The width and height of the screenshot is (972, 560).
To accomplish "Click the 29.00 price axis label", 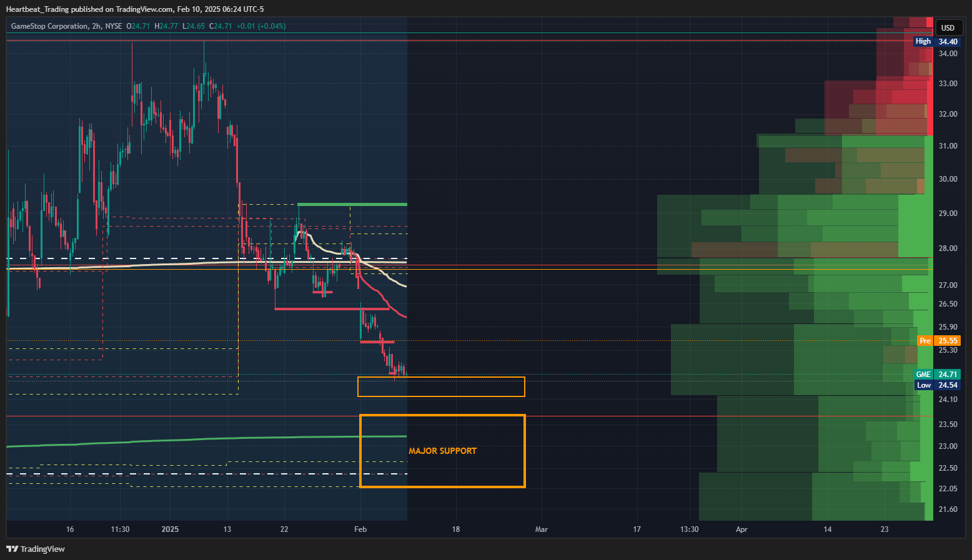I will [948, 214].
